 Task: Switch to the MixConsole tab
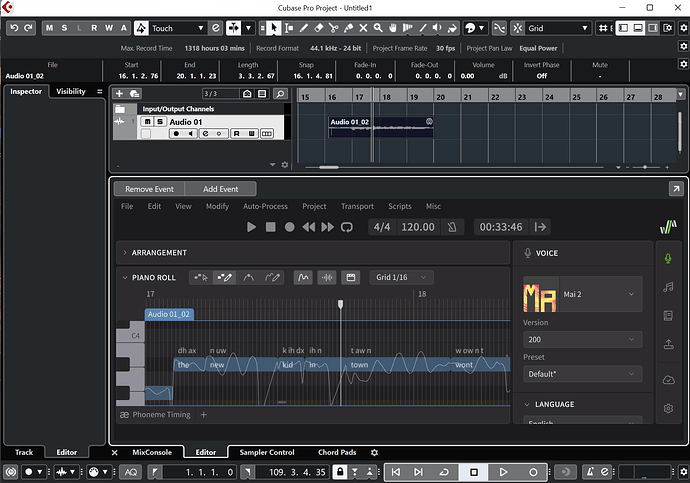tap(152, 452)
